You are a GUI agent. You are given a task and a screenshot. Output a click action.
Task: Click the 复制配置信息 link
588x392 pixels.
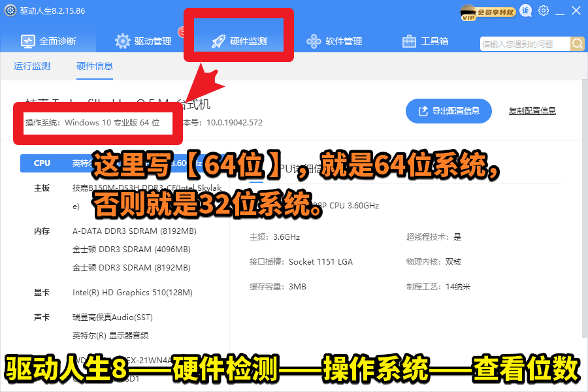click(x=532, y=111)
